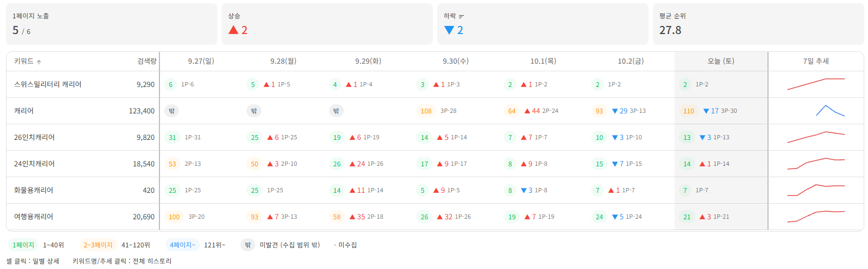Click the 2-3페이지 legend badge

(x=98, y=245)
